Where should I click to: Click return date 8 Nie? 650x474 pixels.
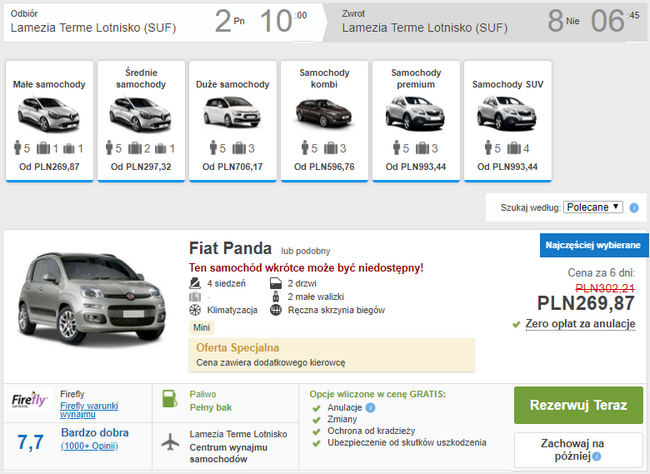pyautogui.click(x=564, y=21)
